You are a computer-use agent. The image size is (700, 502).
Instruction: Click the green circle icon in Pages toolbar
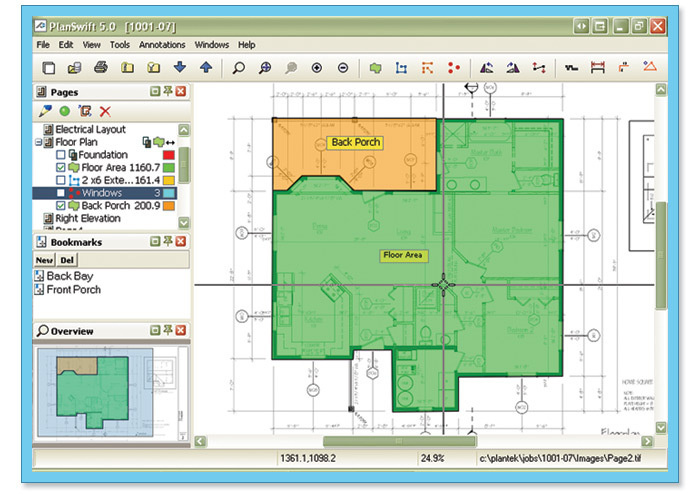pyautogui.click(x=64, y=111)
